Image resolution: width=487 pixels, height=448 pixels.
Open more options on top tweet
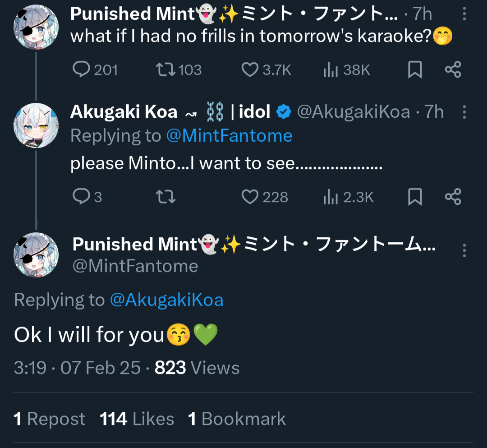(x=464, y=14)
